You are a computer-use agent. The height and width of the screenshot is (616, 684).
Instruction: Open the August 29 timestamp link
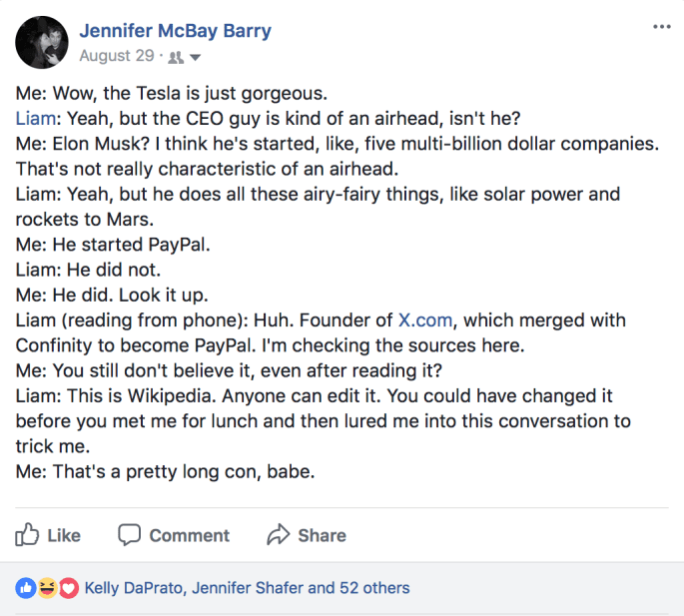coord(117,56)
